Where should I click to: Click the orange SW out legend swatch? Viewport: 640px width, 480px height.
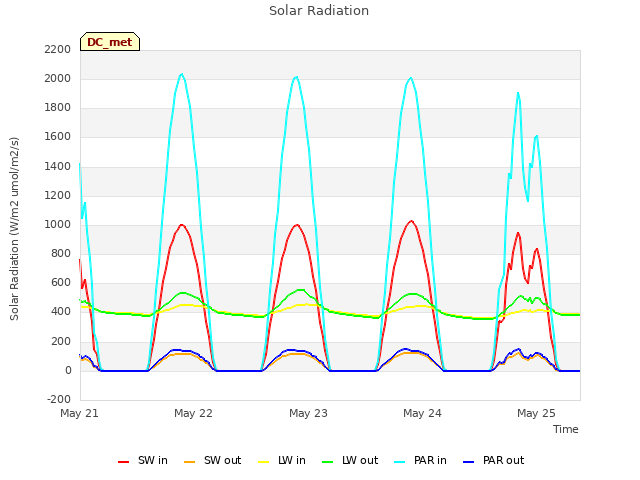[x=189, y=461]
